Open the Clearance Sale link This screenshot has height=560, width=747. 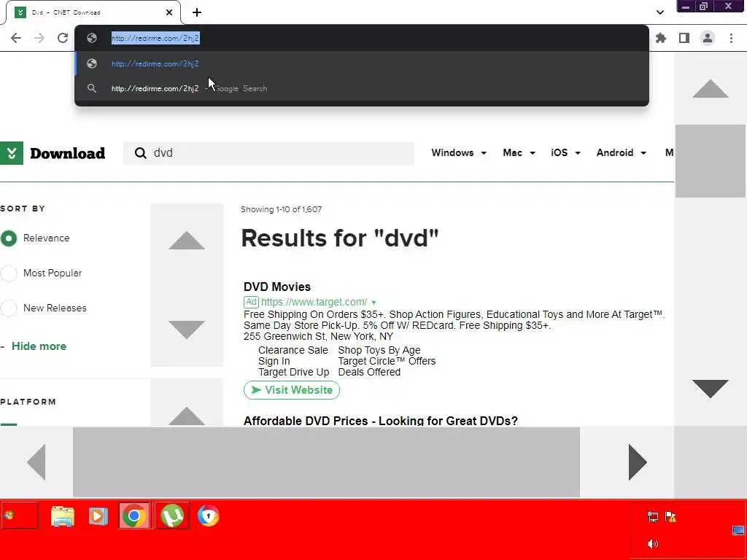tap(293, 350)
